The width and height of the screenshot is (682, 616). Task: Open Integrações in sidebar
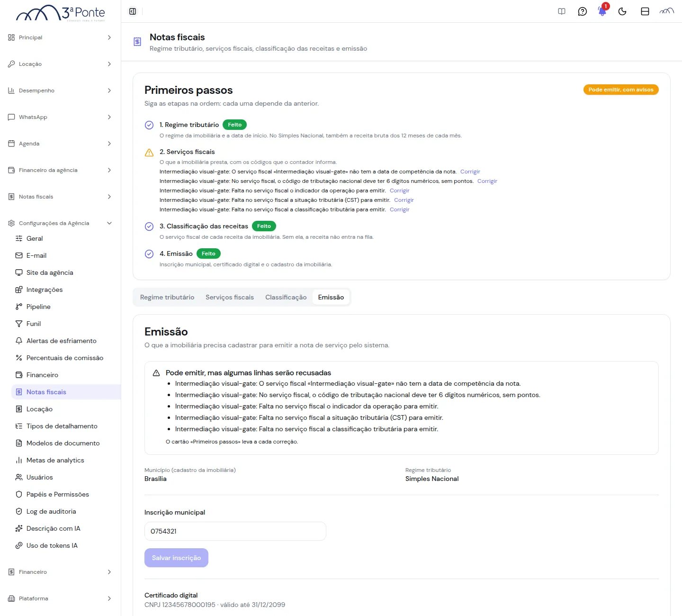(66, 290)
